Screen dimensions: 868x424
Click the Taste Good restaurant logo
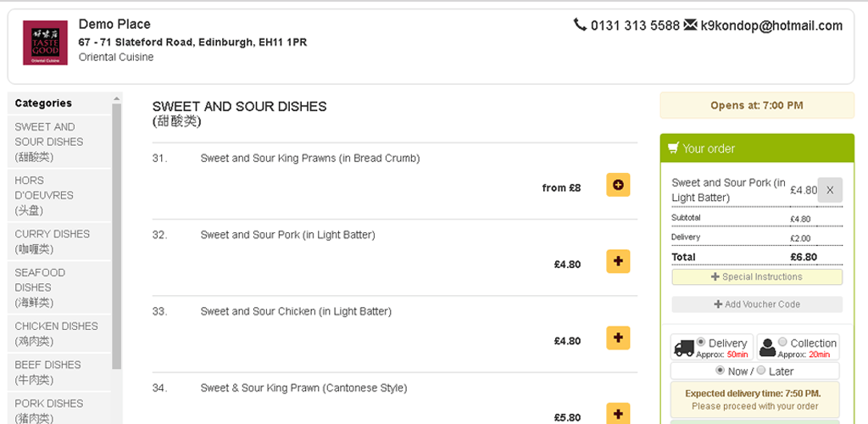click(46, 42)
